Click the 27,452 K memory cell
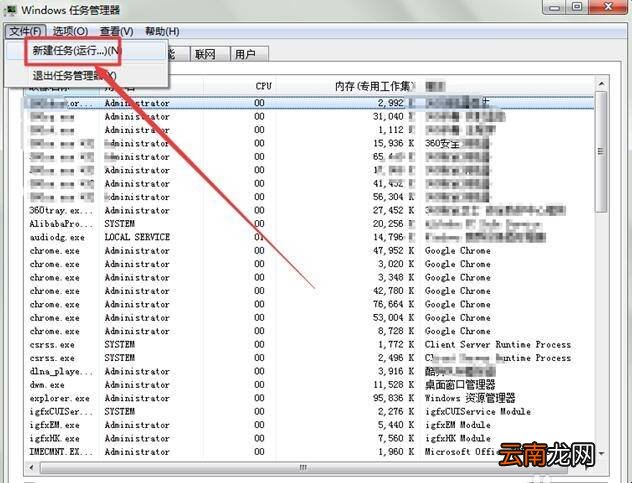Screen dimensions: 632x483 tap(393, 210)
